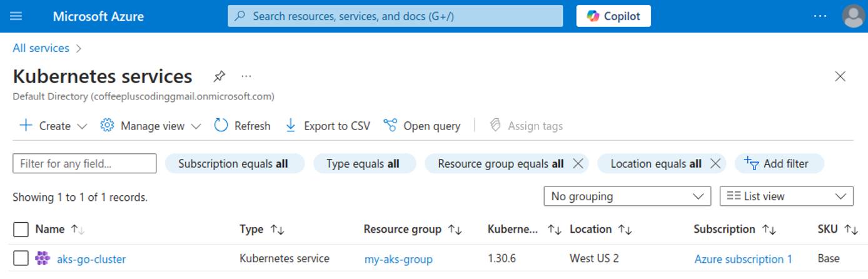The image size is (868, 279).
Task: Open the No grouping dropdown
Action: tap(627, 196)
